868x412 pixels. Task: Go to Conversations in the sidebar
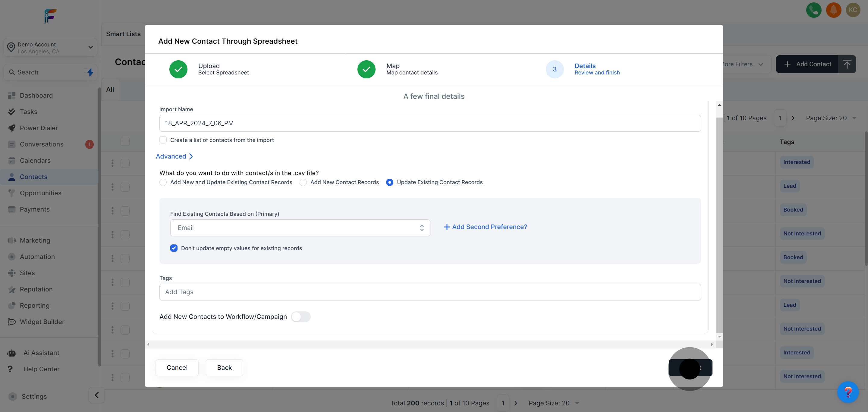42,144
